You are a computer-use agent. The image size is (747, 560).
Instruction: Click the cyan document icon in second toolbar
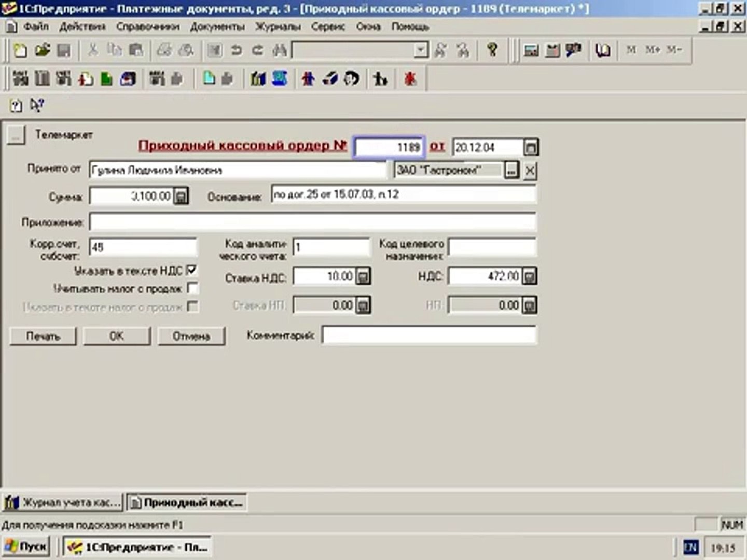tap(209, 79)
